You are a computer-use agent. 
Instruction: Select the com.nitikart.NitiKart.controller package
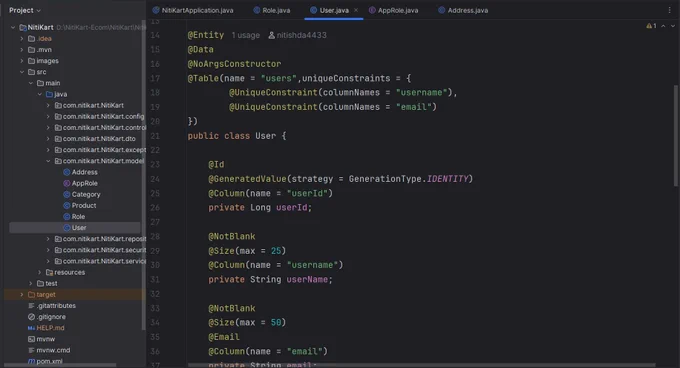pyautogui.click(x=100, y=127)
